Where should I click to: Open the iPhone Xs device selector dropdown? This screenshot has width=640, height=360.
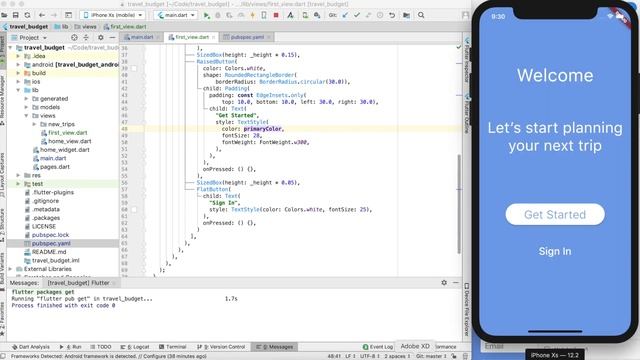[113, 15]
